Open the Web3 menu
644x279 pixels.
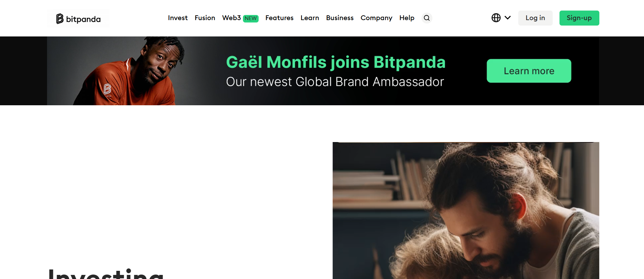coord(231,18)
